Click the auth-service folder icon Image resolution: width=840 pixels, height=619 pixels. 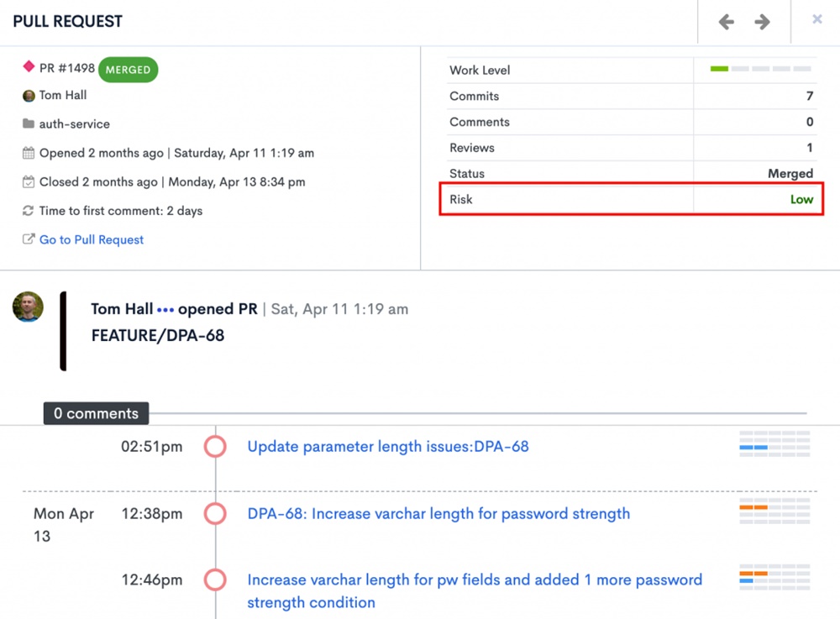point(29,123)
